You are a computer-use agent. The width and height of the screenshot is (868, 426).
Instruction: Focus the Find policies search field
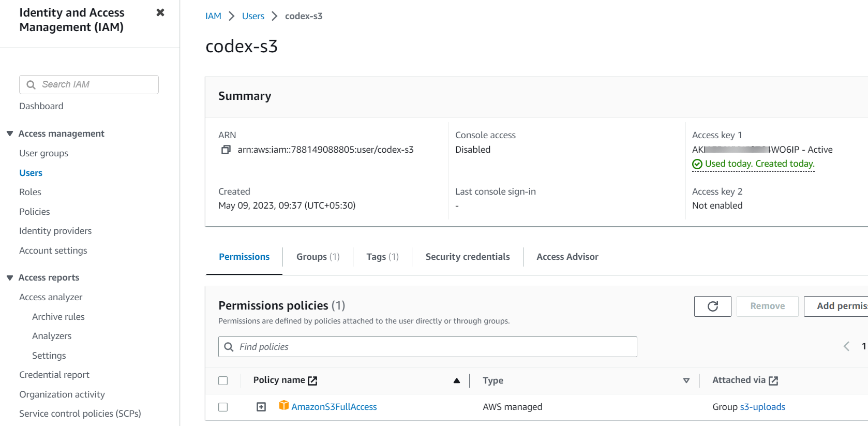[x=428, y=347]
